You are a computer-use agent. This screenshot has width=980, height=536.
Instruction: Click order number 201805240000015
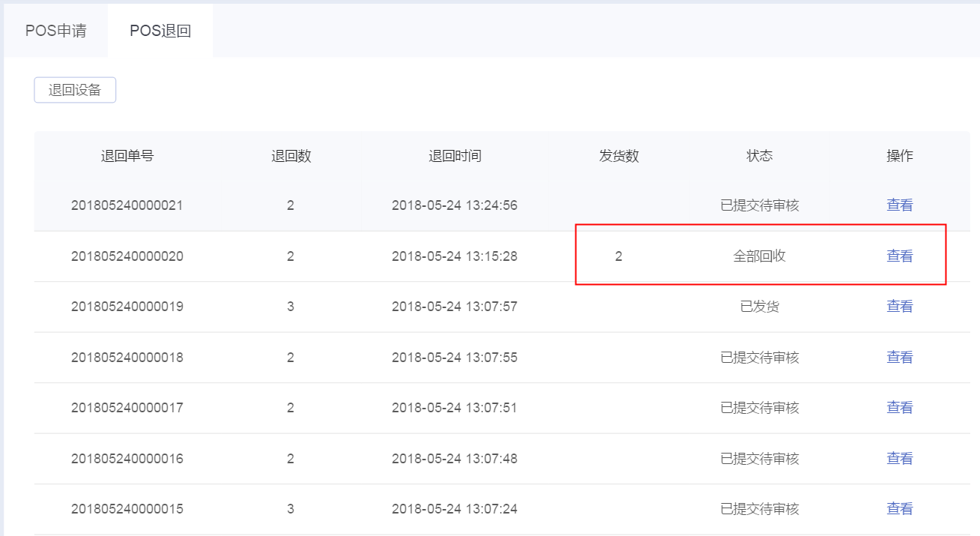click(127, 509)
